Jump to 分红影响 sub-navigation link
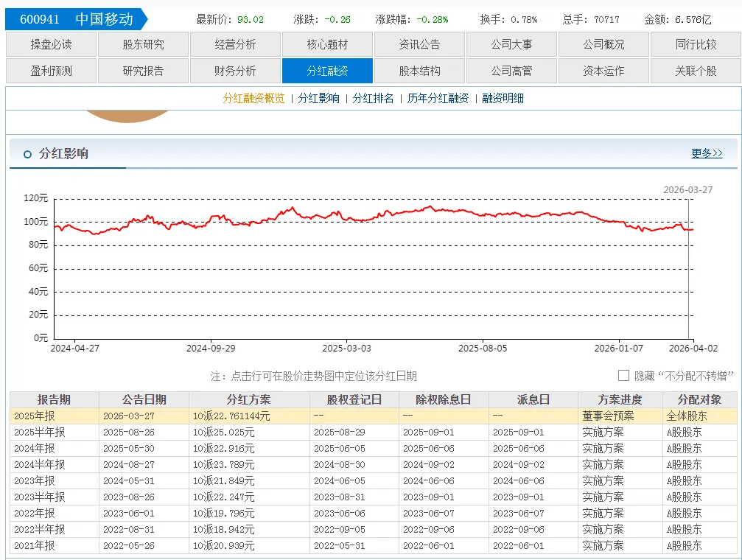This screenshot has width=742, height=560. coord(318,99)
